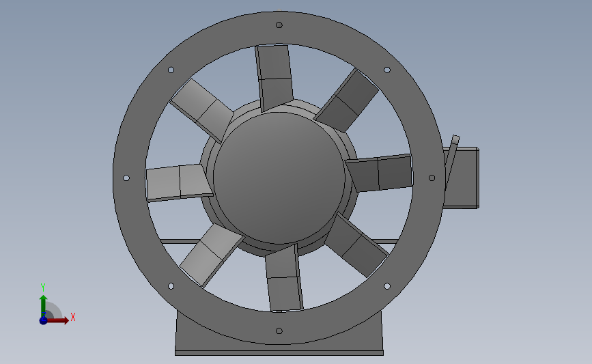Select the box housing on the fan's right side
The height and width of the screenshot is (364, 592).
click(x=462, y=178)
